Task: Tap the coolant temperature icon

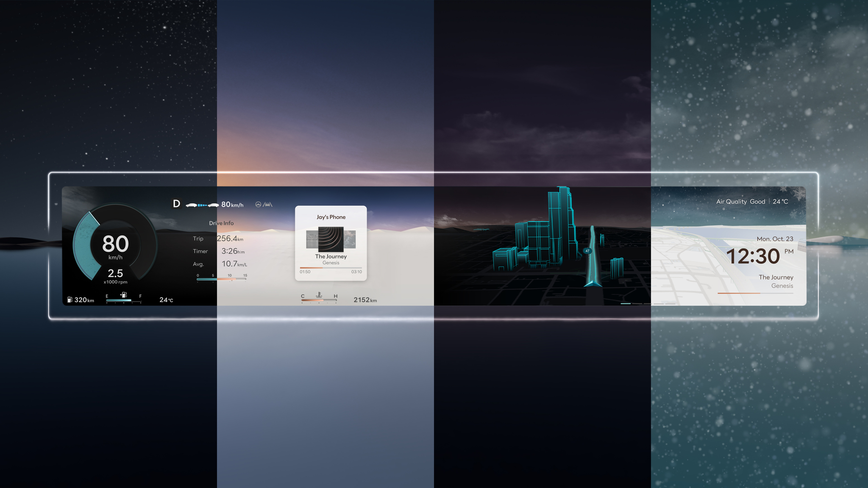Action: tap(319, 295)
